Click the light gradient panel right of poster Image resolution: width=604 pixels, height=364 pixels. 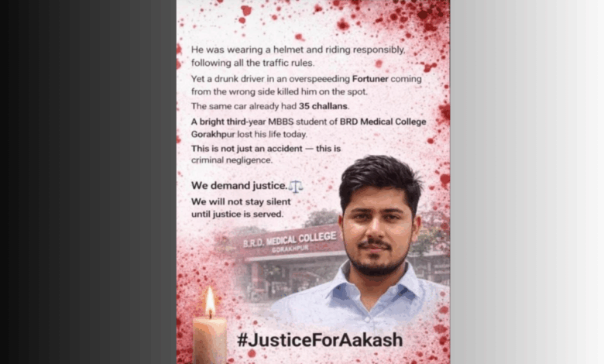coord(527,182)
